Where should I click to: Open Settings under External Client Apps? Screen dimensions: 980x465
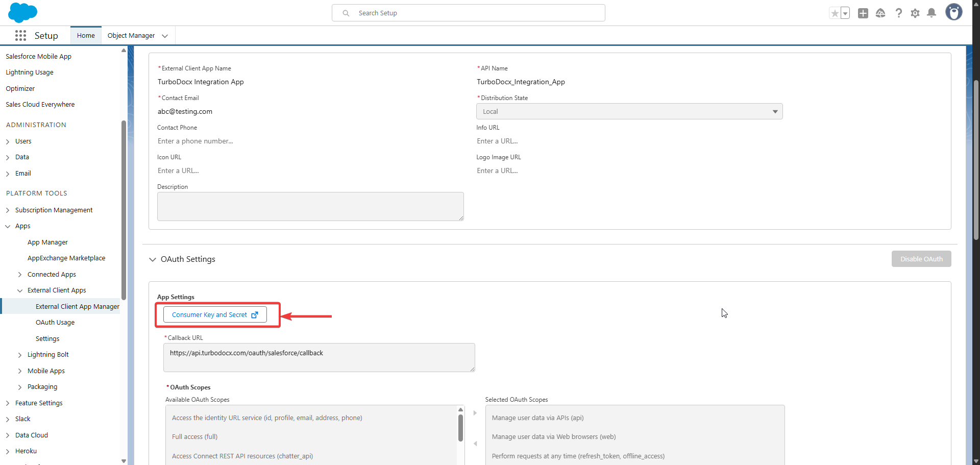[x=47, y=339]
